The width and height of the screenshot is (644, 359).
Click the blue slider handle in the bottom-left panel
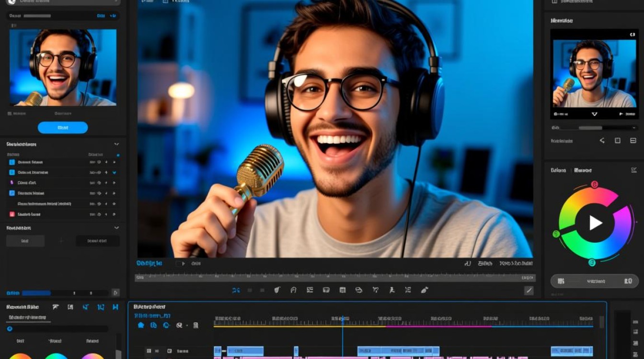coord(10,329)
